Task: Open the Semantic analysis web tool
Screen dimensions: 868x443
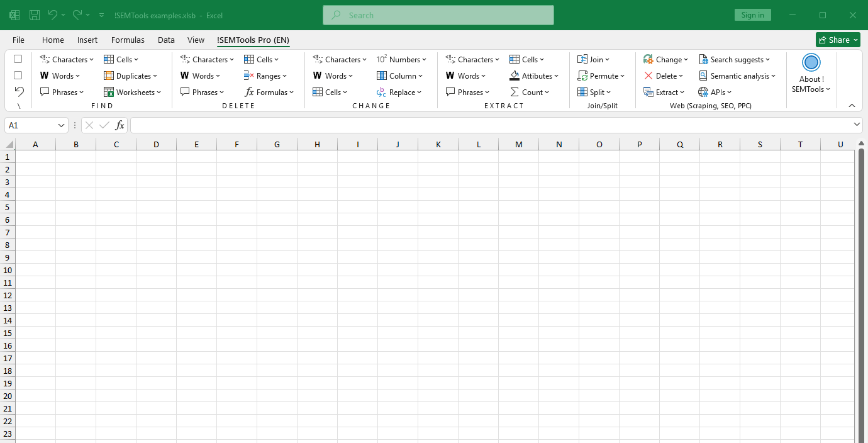Action: (737, 76)
